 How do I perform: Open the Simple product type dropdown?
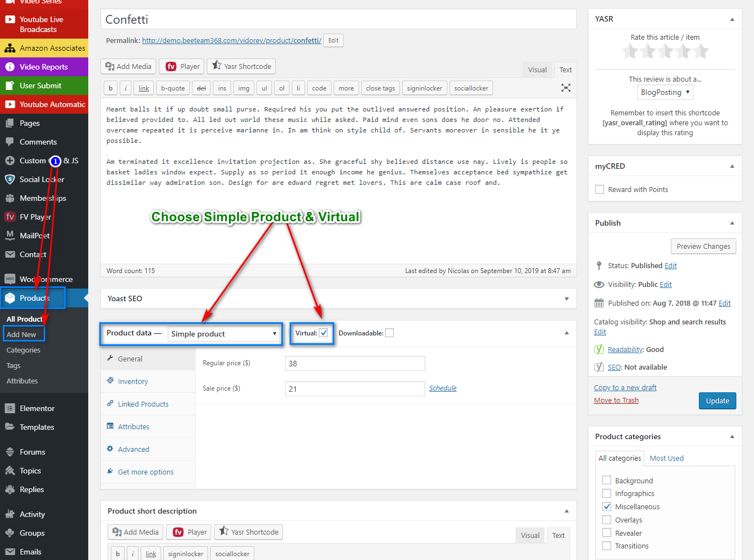(223, 334)
